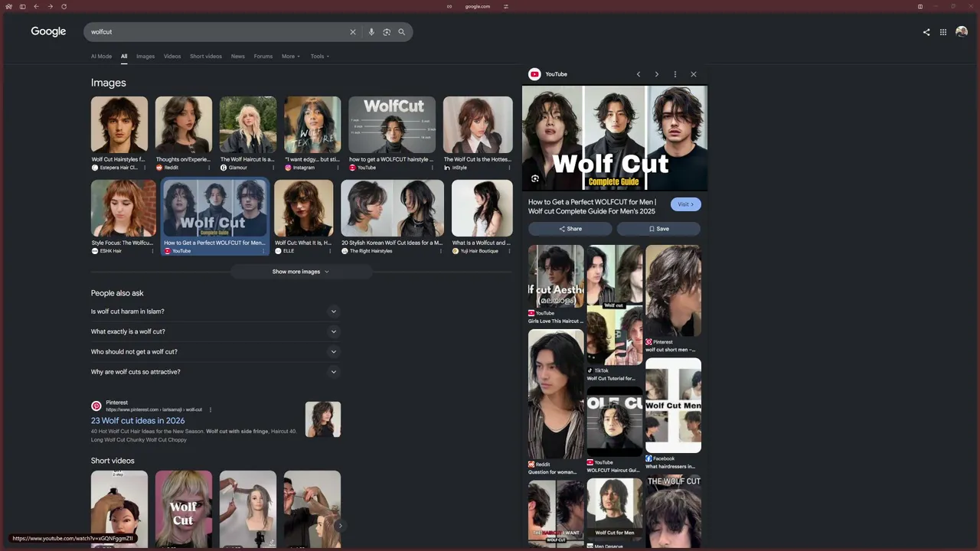Switch to the News tab

click(x=238, y=56)
